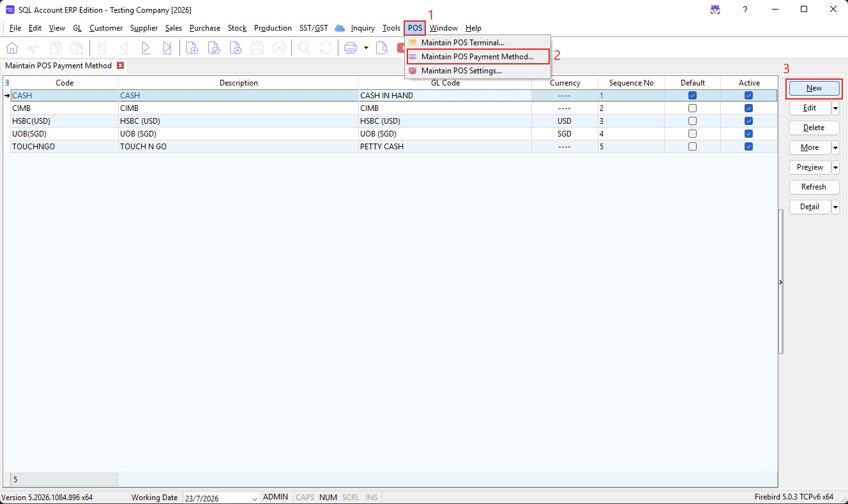Sort by the Sequence No column header
The image size is (848, 504).
coord(631,83)
